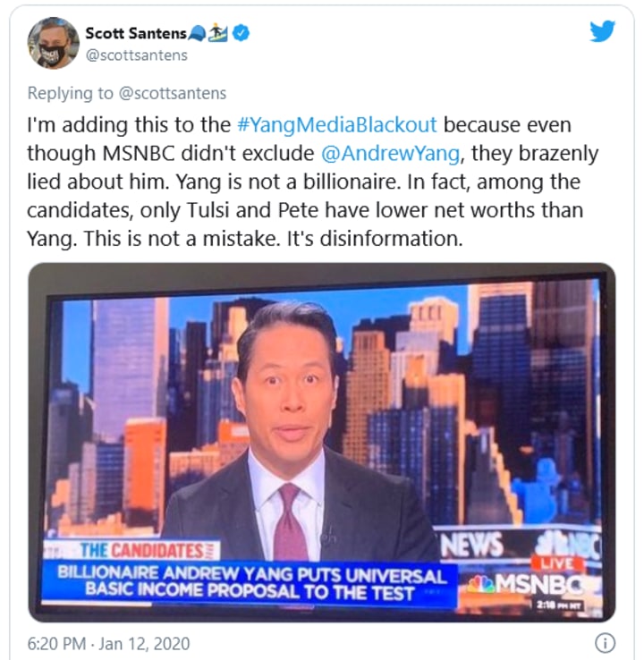The height and width of the screenshot is (660, 644).
Task: Click the MSNBC logo in photo
Action: coord(532,584)
